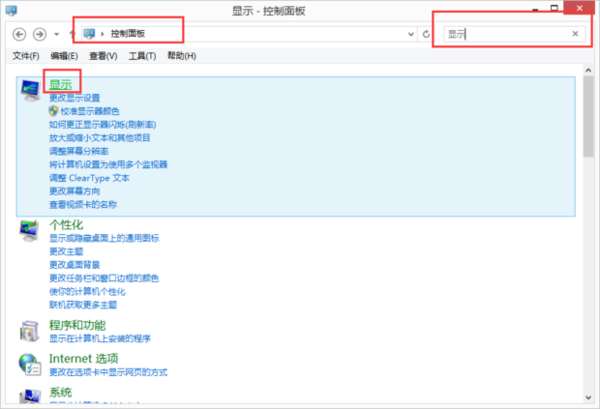The height and width of the screenshot is (409, 600).
Task: Expand the address bar history dropdown
Action: (411, 34)
